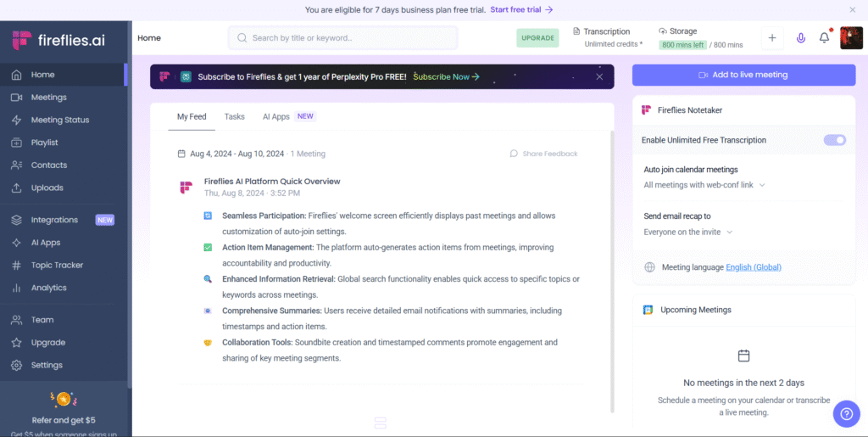Click the Integrations layers icon

[17, 220]
